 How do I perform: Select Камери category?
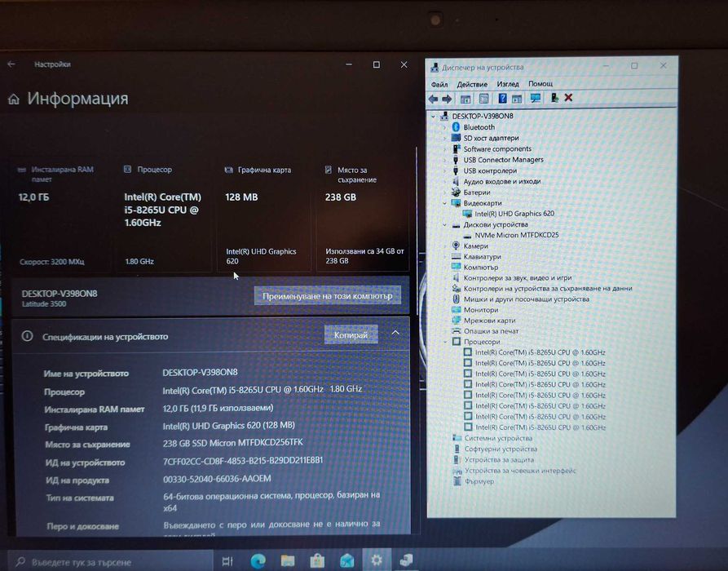(475, 246)
